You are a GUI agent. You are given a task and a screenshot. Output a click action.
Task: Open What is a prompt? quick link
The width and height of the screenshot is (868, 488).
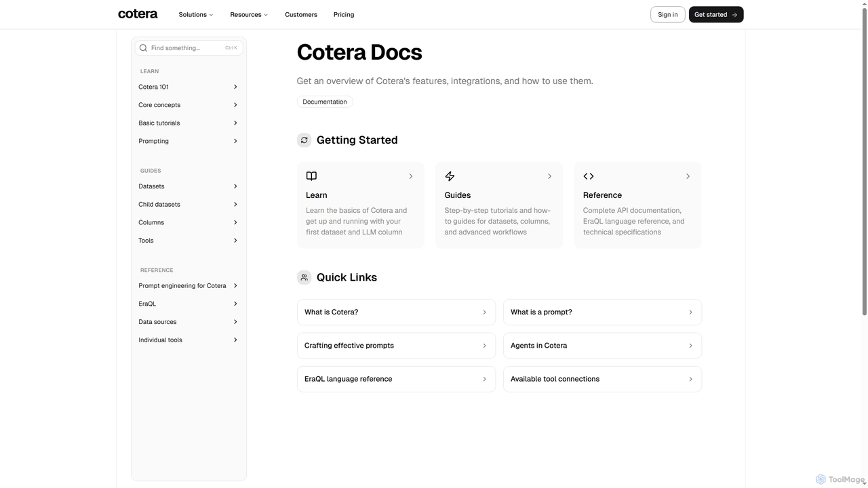coord(602,312)
